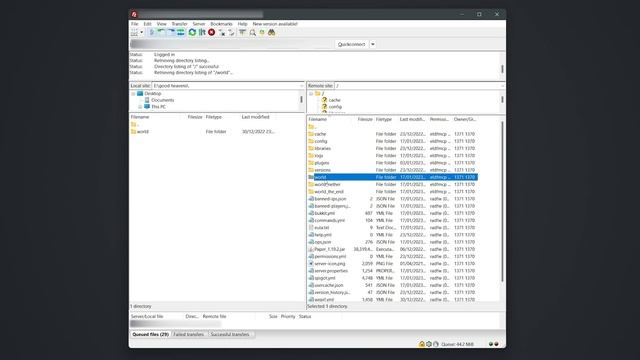Switch to the Failed transfers tab

pyautogui.click(x=189, y=334)
